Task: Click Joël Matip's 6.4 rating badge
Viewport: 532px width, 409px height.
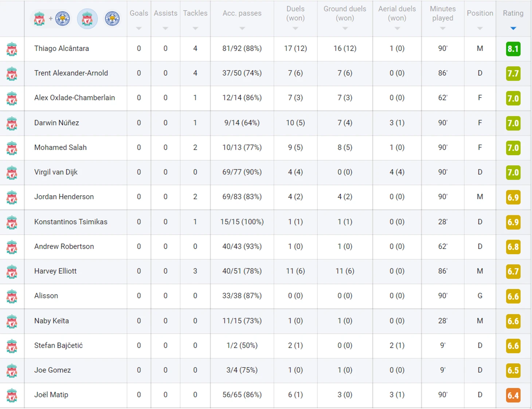Action: click(513, 396)
